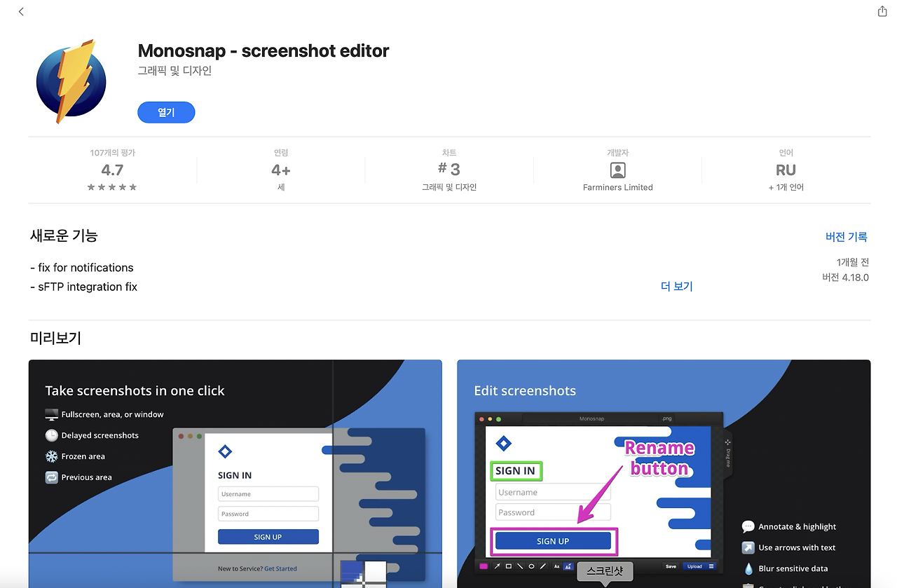This screenshot has height=588, width=897.
Task: Click the Monosnap lightning bolt app icon
Action: pos(71,81)
